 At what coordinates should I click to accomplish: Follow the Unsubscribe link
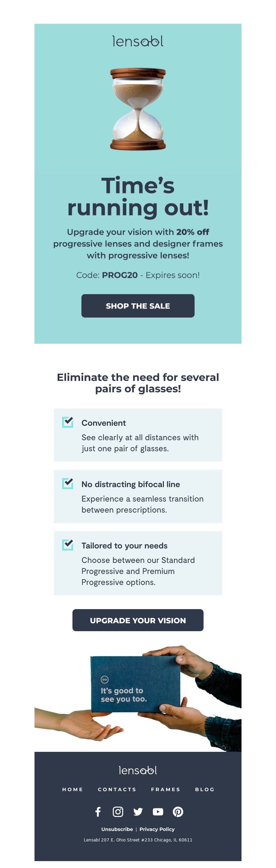(x=117, y=829)
